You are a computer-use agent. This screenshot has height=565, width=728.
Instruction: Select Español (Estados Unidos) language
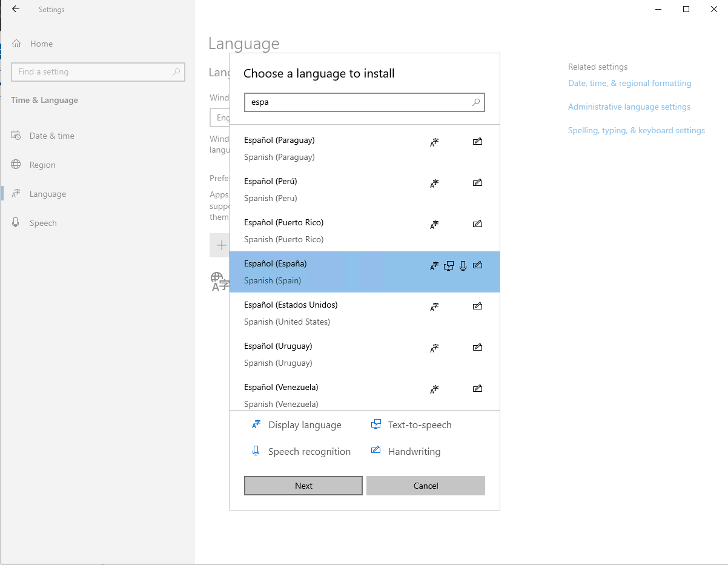tap(365, 313)
